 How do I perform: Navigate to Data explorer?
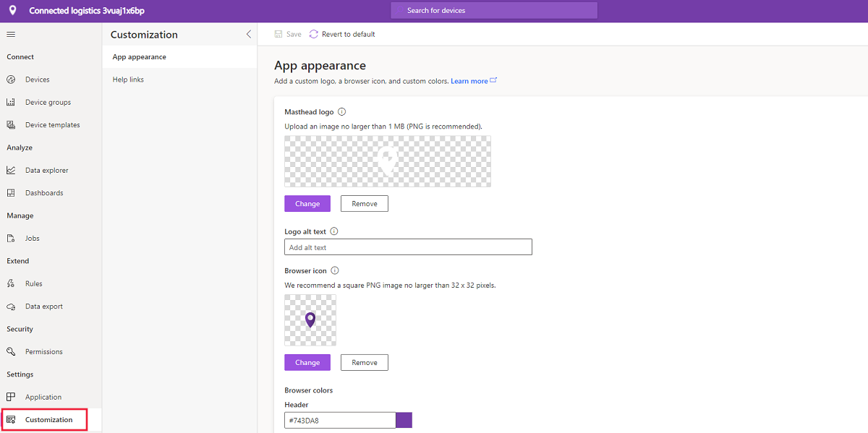(47, 171)
